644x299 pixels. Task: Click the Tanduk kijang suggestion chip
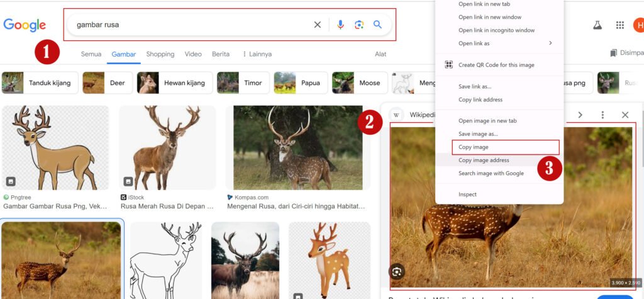40,83
